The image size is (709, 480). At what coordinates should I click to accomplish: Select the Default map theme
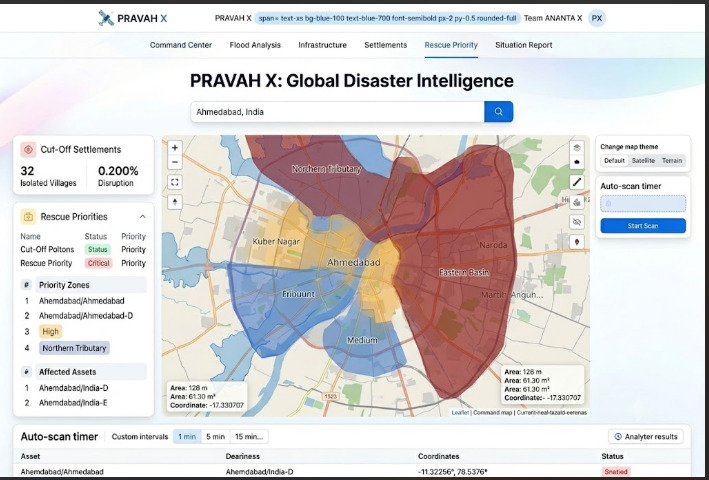click(614, 160)
